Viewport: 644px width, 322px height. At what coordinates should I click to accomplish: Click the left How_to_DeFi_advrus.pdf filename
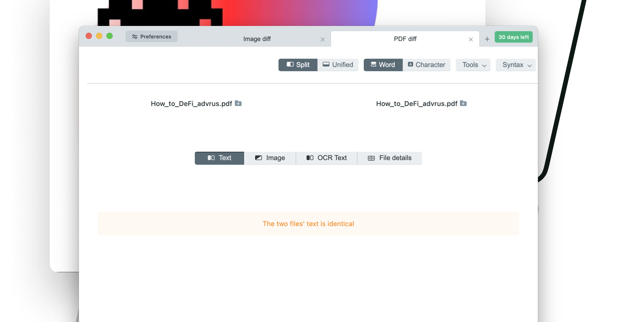[x=191, y=104]
